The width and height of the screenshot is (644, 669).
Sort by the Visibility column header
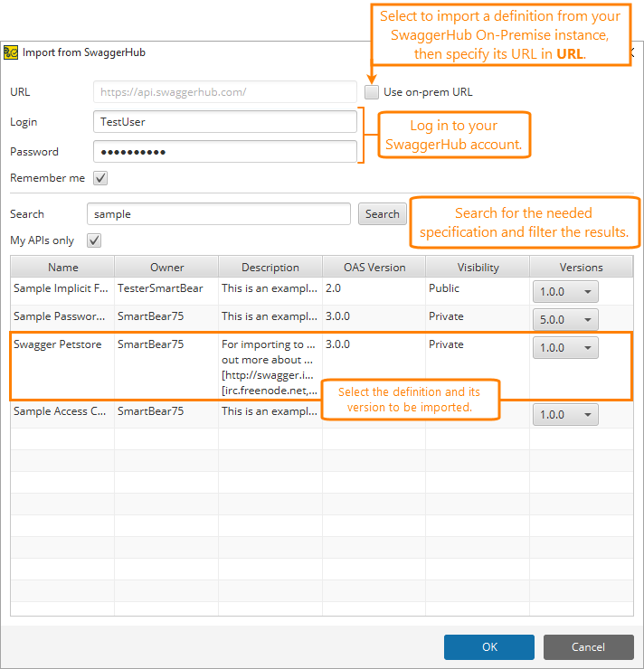click(478, 267)
